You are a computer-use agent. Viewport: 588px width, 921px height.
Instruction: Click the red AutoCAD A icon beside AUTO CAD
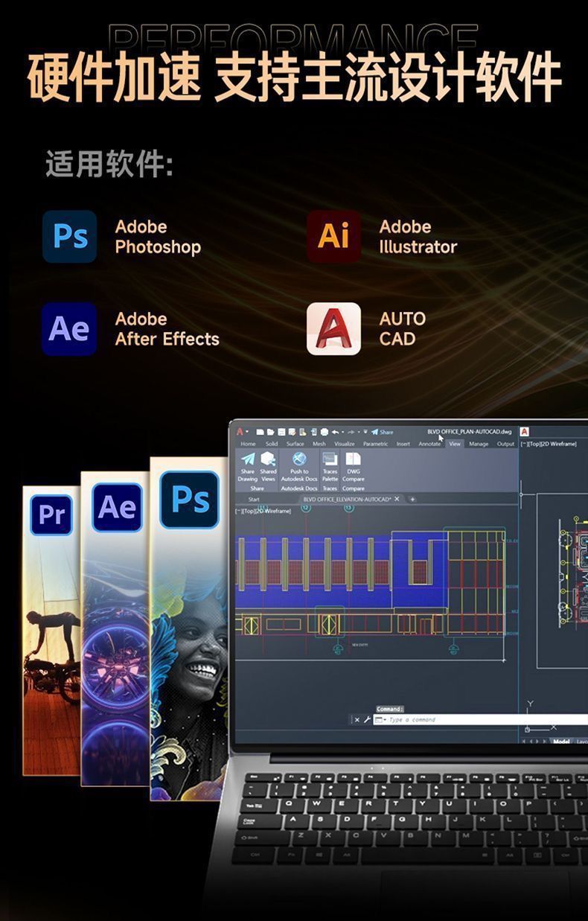tap(333, 328)
